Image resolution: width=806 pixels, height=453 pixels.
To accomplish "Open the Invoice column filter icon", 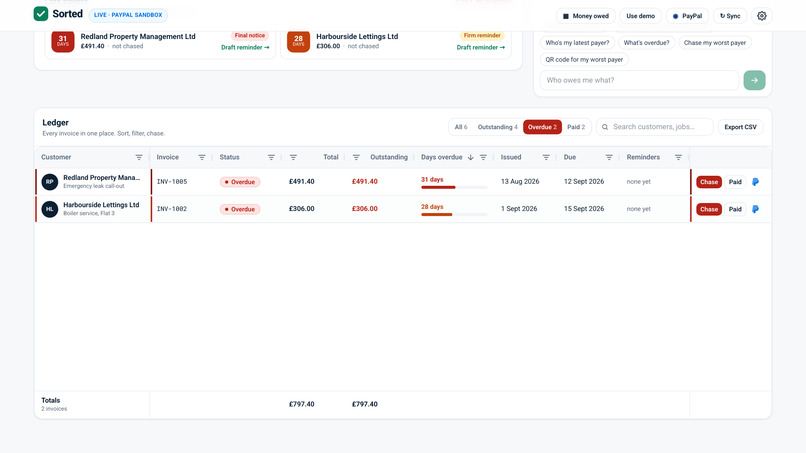I will 202,157.
